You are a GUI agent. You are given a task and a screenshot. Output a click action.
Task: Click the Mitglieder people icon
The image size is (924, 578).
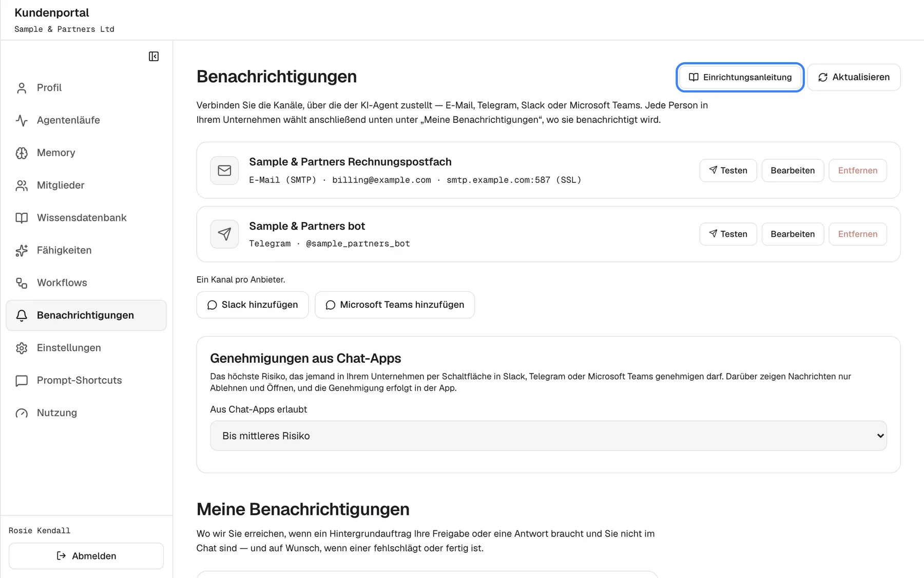pyautogui.click(x=22, y=185)
